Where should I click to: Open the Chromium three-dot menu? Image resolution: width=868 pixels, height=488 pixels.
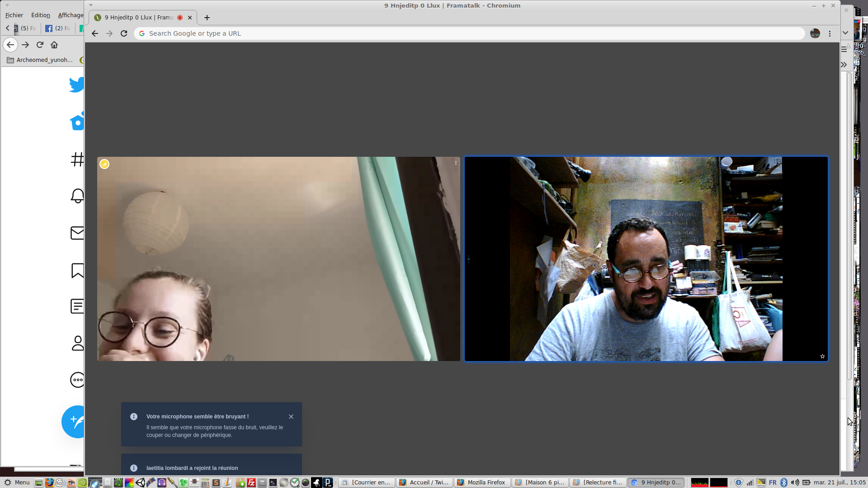[x=830, y=33]
